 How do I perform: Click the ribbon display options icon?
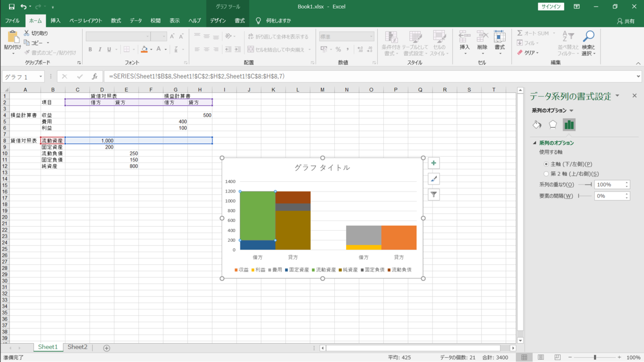tap(576, 7)
